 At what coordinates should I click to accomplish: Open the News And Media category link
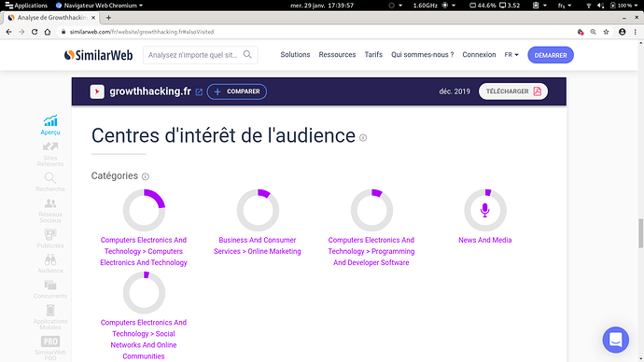click(x=485, y=240)
